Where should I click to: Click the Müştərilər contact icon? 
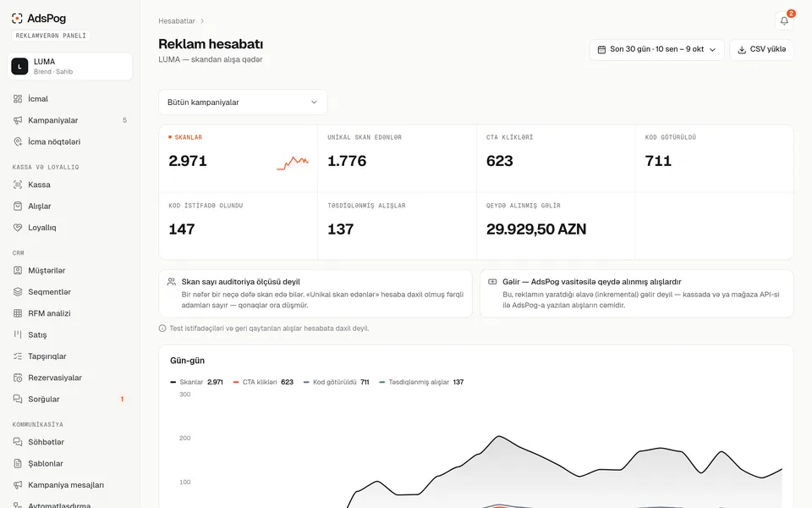point(18,271)
